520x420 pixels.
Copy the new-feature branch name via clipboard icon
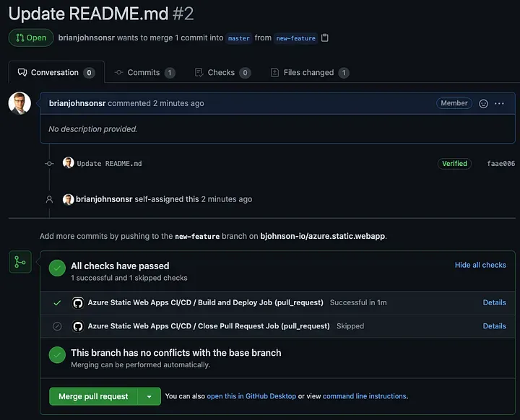325,38
